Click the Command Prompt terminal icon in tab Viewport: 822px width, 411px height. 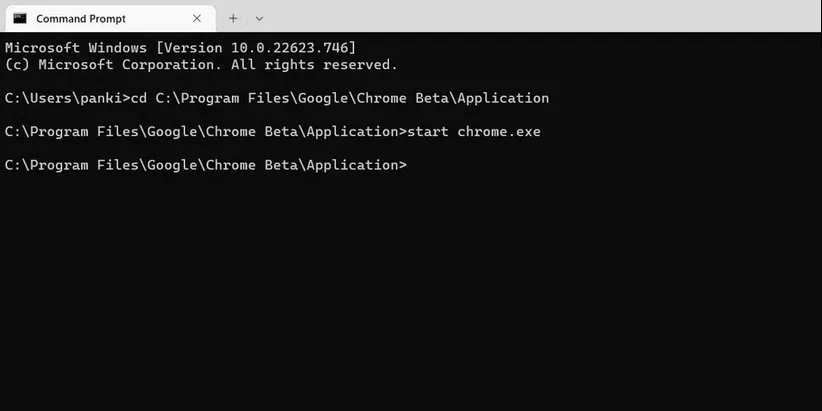[20, 18]
